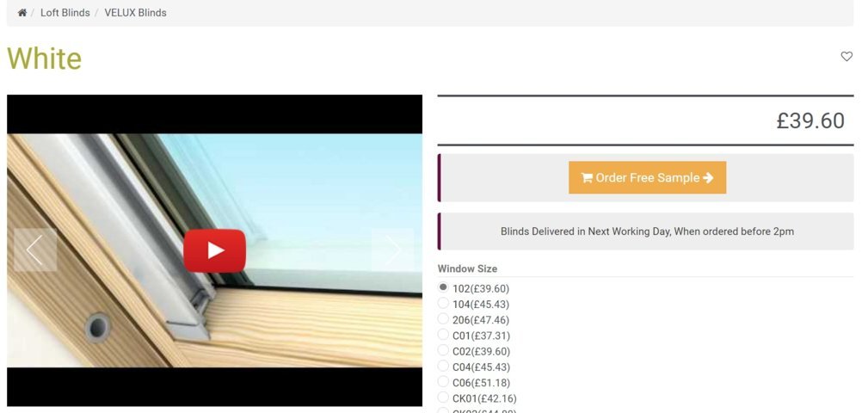
Task: Click the Window Size label
Action: tap(467, 268)
